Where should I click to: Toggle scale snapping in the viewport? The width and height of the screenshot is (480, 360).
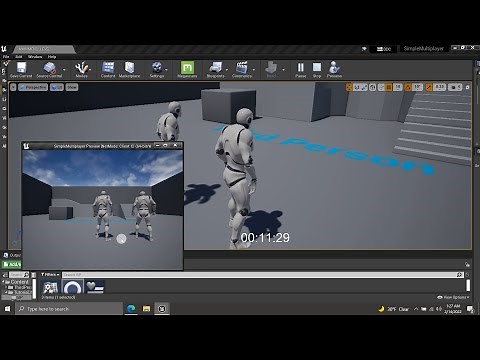[429, 87]
